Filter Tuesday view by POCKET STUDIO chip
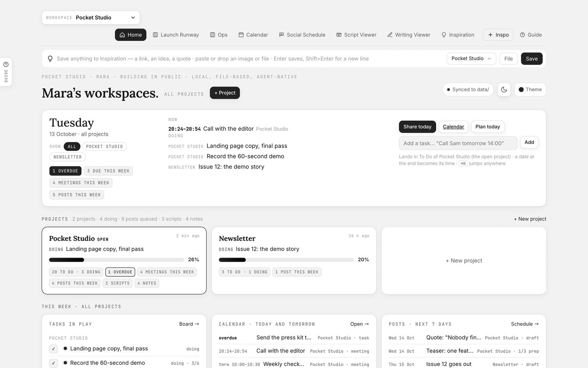This screenshot has height=368, width=588. pos(104,146)
